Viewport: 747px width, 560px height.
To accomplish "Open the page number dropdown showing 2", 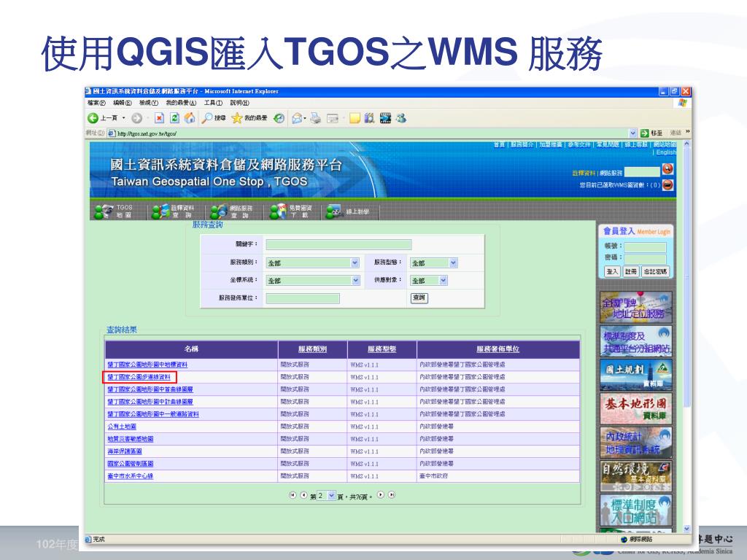I will click(x=326, y=496).
